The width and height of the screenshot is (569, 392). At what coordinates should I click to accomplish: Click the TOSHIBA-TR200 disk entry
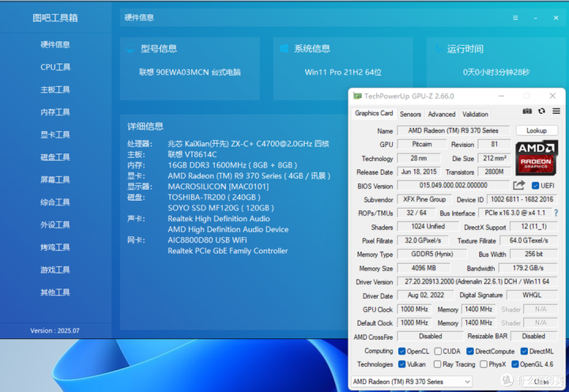click(214, 198)
